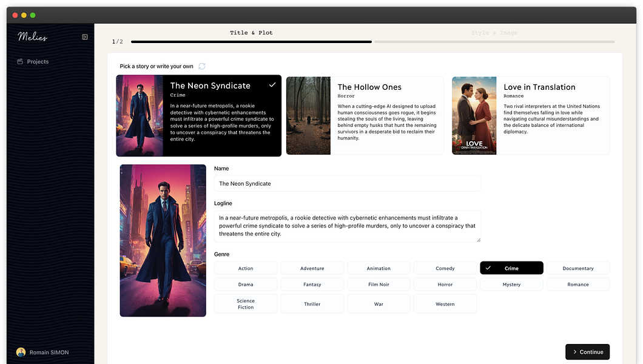Pick The Hollow Ones story card

pos(365,116)
